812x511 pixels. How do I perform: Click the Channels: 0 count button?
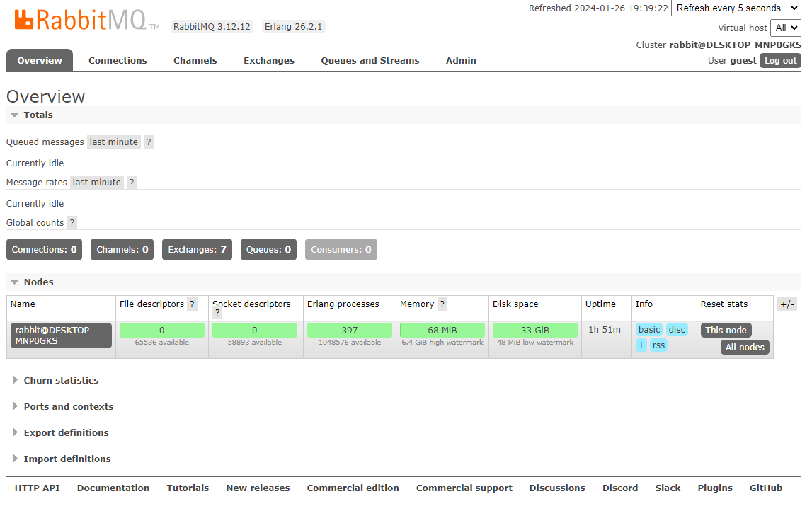pos(122,250)
